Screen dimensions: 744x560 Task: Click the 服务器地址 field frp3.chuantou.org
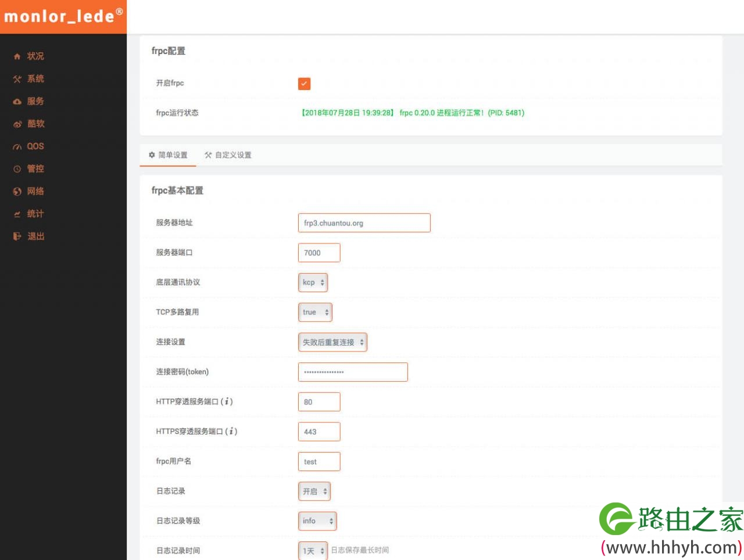[364, 223]
